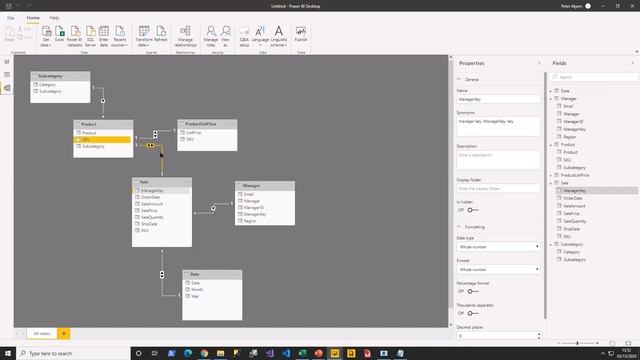Image resolution: width=640 pixels, height=360 pixels.
Task: Toggle the Is hidden switch
Action: click(473, 210)
